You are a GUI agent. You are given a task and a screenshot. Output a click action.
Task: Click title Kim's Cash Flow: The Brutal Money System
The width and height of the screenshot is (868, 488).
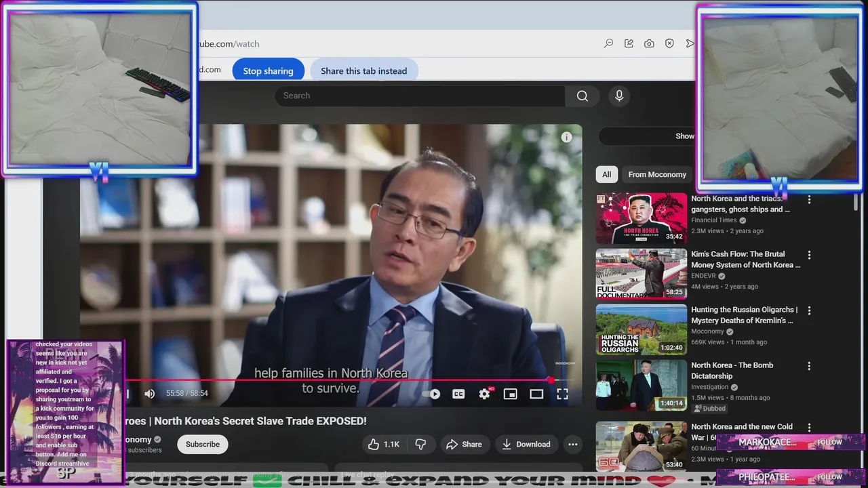coord(746,260)
